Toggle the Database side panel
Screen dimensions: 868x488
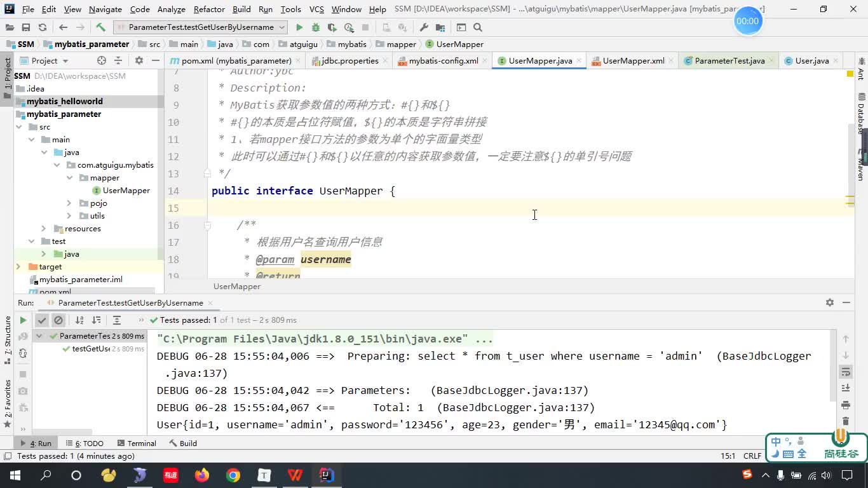tap(861, 113)
